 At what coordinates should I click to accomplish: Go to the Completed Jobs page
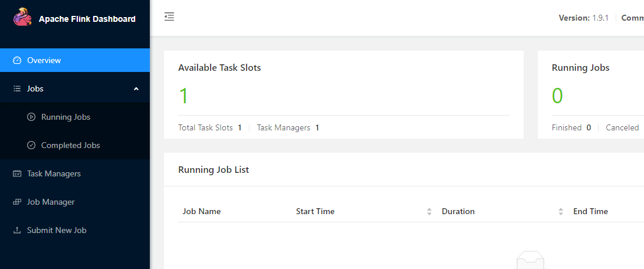tap(70, 145)
